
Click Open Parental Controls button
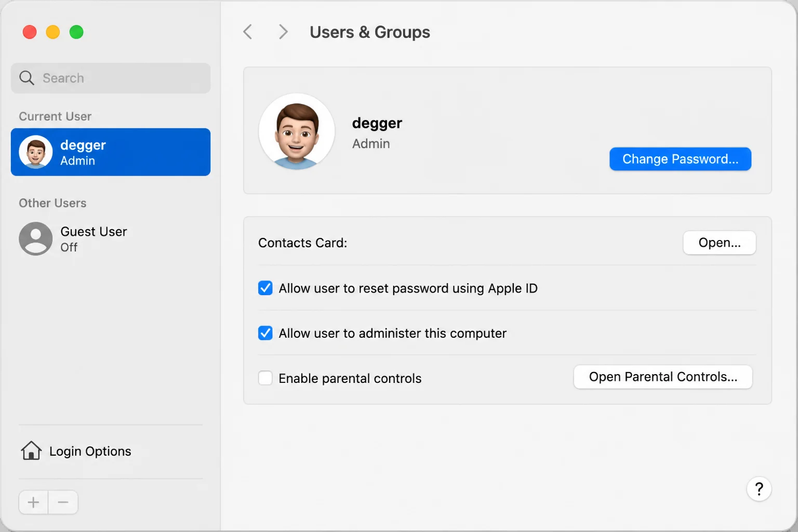[663, 377]
